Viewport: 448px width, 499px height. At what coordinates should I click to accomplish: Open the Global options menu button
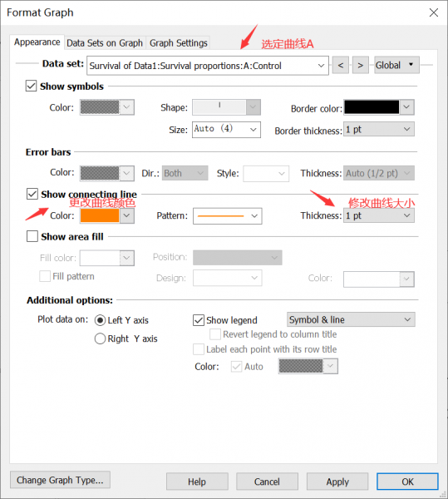coord(396,65)
